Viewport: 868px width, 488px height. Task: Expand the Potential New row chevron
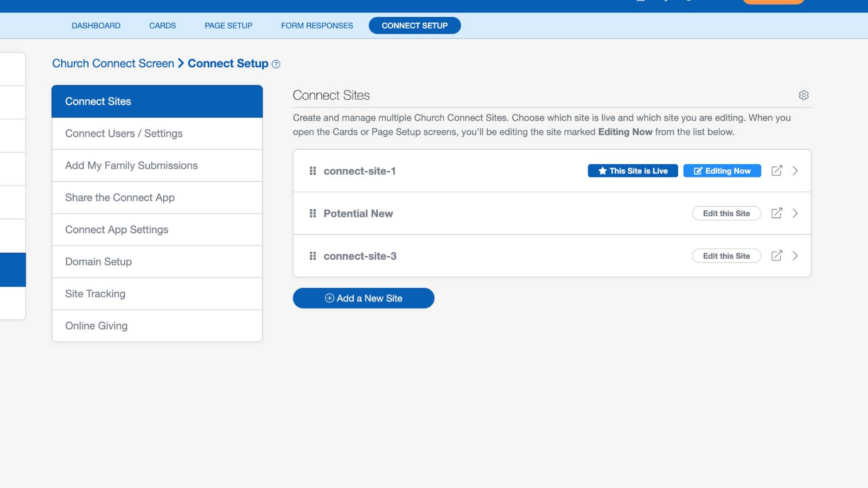point(795,213)
